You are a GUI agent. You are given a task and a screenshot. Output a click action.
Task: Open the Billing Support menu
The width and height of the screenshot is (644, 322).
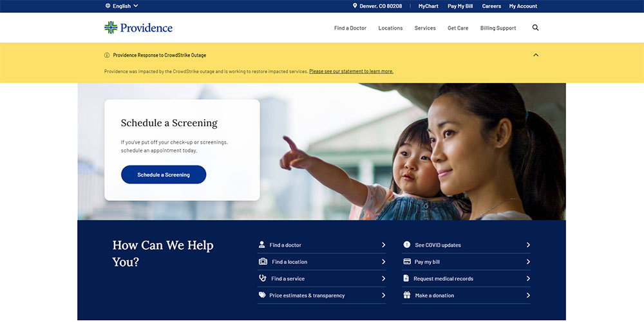pyautogui.click(x=498, y=28)
